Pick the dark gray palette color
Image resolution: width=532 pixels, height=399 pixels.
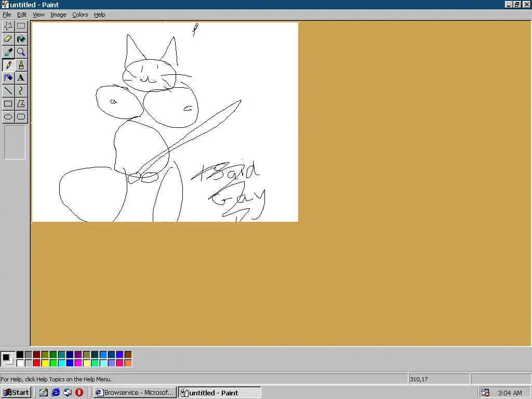click(29, 354)
